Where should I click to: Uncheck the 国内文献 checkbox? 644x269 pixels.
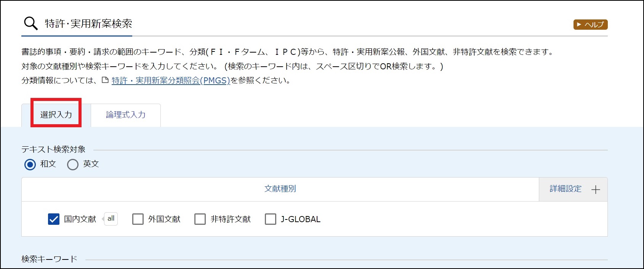[x=54, y=219]
